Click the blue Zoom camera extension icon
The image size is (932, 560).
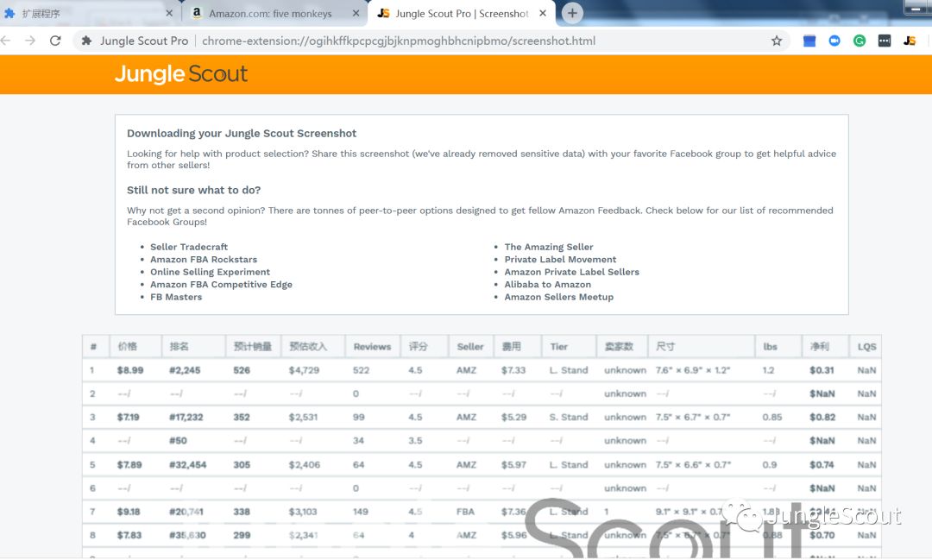point(834,41)
